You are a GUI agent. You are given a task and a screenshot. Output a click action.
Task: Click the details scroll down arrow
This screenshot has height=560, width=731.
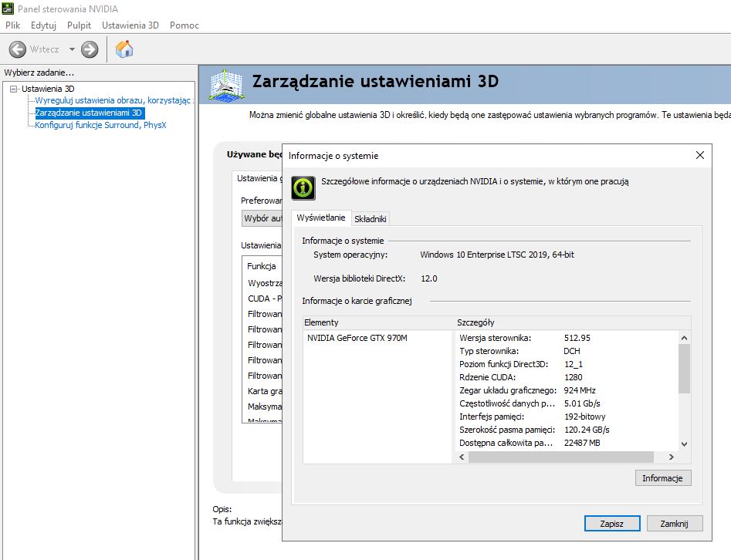684,444
